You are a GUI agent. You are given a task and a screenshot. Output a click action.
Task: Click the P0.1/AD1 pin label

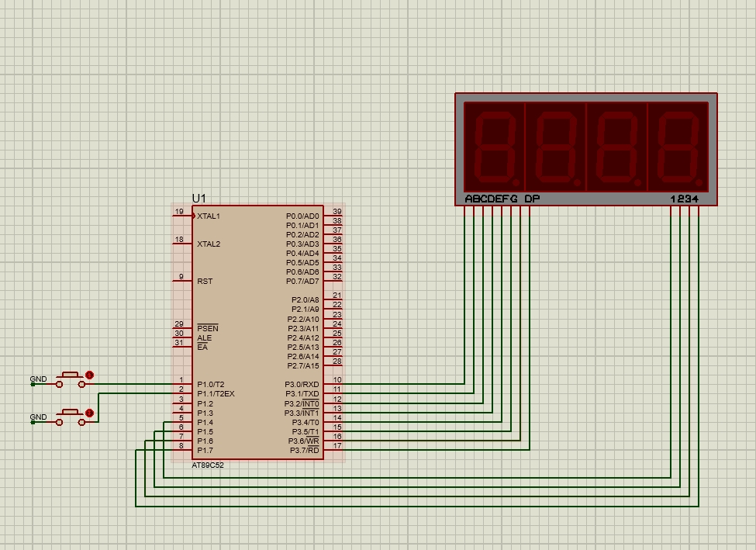(x=302, y=225)
